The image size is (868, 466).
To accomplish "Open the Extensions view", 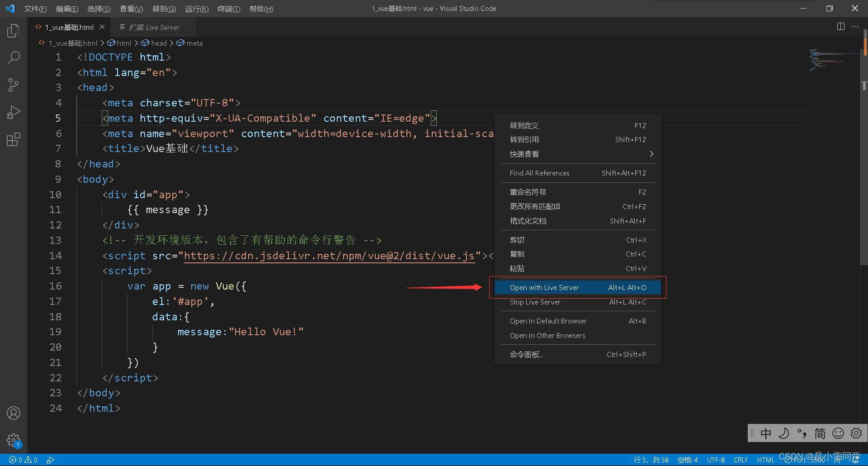I will pyautogui.click(x=14, y=139).
